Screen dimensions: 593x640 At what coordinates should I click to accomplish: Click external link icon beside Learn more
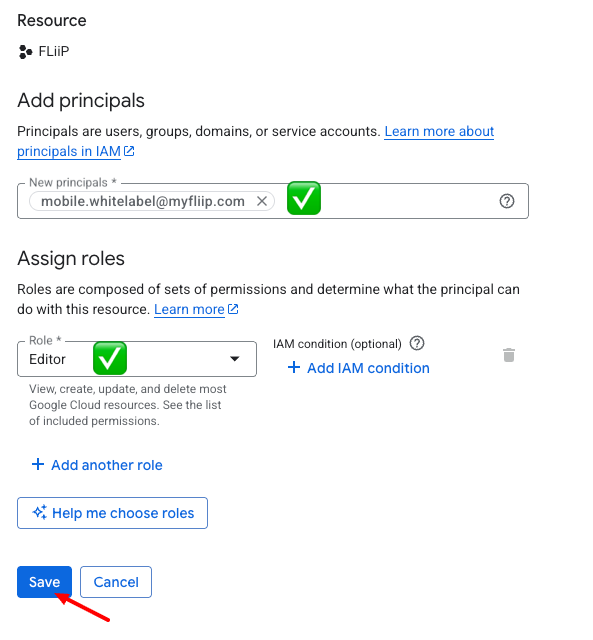(233, 309)
